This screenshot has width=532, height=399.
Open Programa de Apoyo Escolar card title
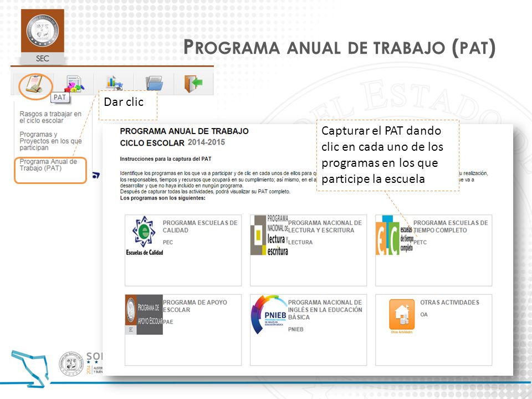[x=195, y=306]
